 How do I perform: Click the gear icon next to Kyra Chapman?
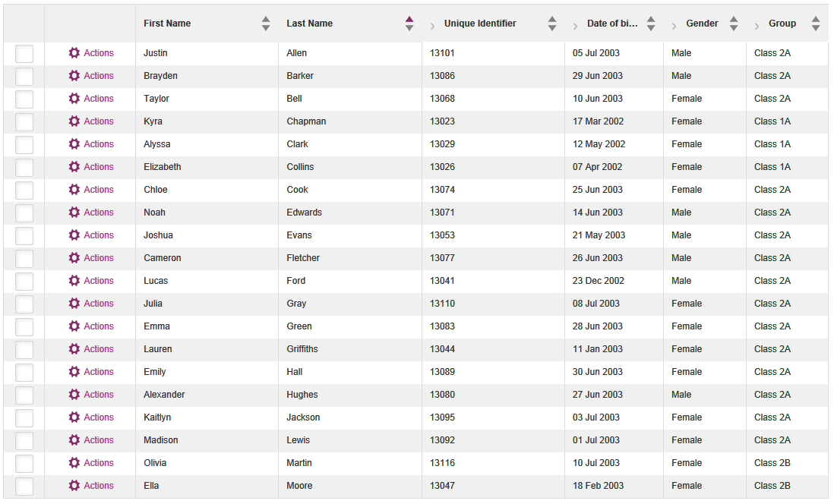[74, 121]
